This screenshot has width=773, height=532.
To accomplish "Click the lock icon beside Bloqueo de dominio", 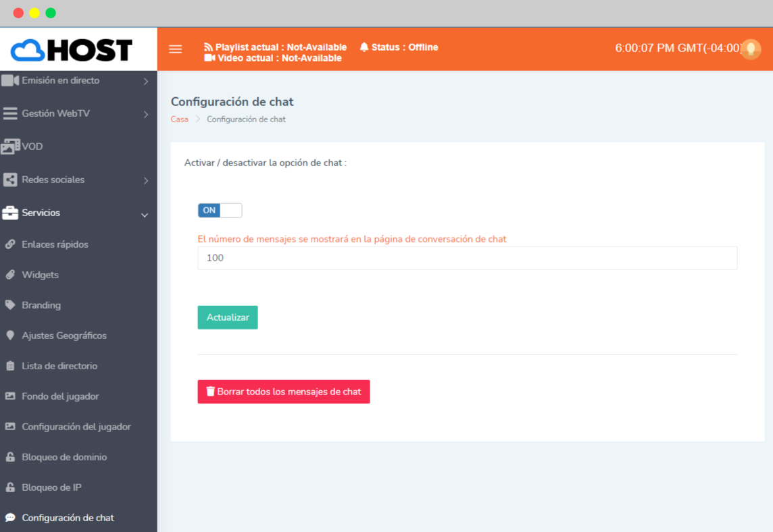I will 10,456.
